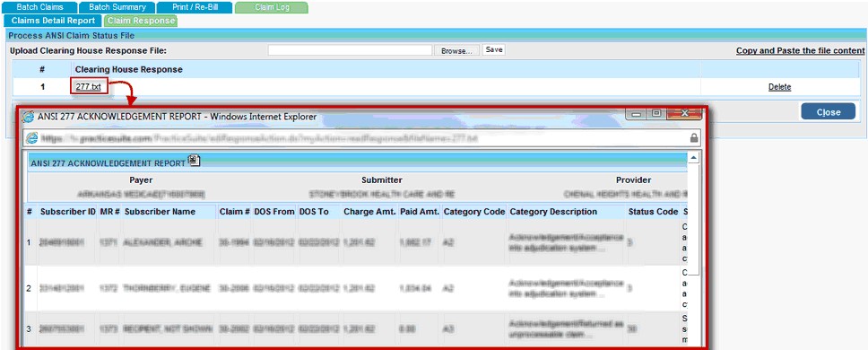
Task: Click the Subscriber Name column header
Action: point(160,212)
